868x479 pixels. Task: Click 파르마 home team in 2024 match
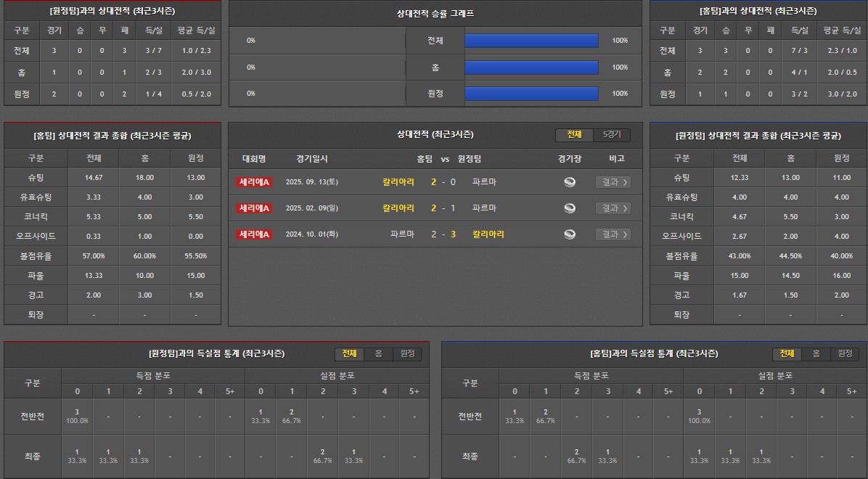402,234
